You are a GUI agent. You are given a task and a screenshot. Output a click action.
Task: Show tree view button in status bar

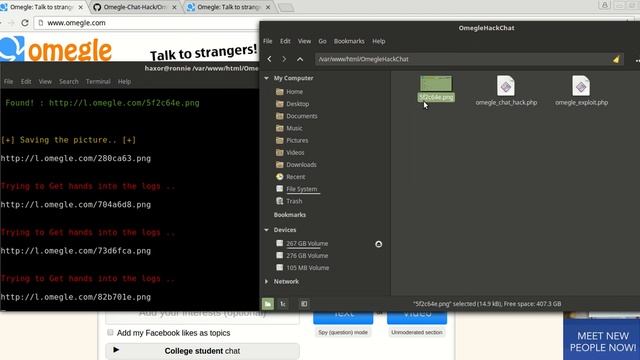283,304
